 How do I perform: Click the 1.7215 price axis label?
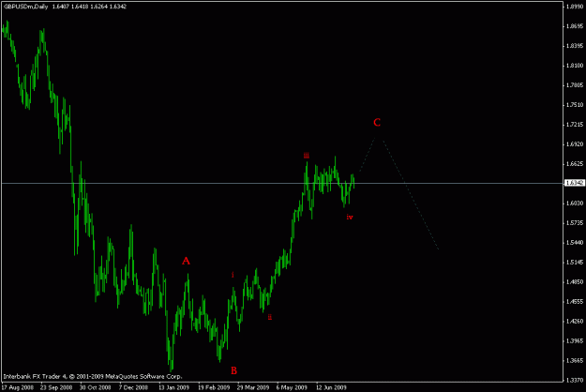pos(575,125)
